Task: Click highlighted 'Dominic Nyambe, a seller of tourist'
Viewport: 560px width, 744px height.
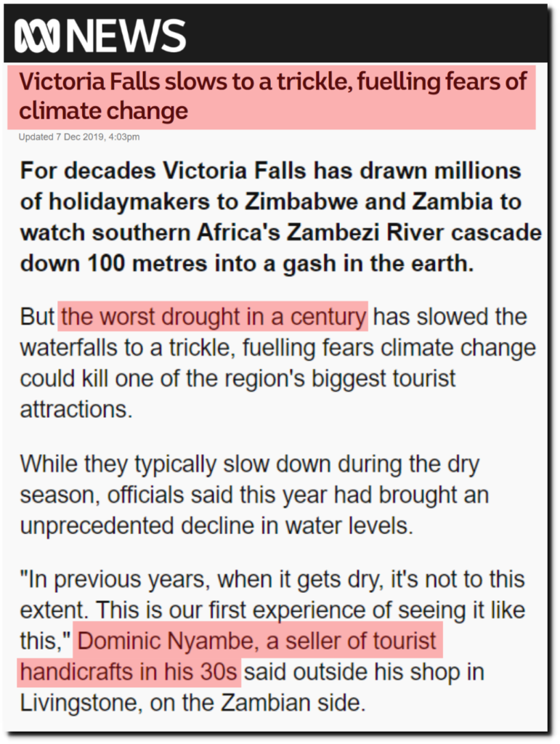Action: [256, 641]
